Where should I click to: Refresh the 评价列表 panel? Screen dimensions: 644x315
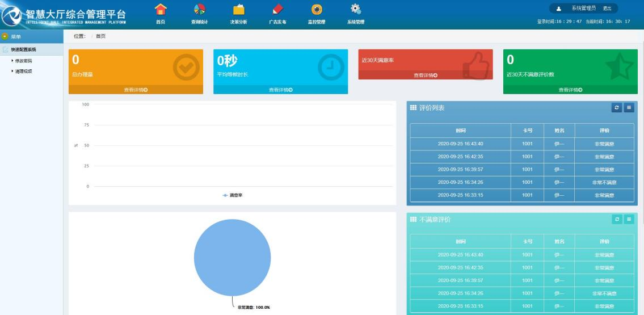618,108
